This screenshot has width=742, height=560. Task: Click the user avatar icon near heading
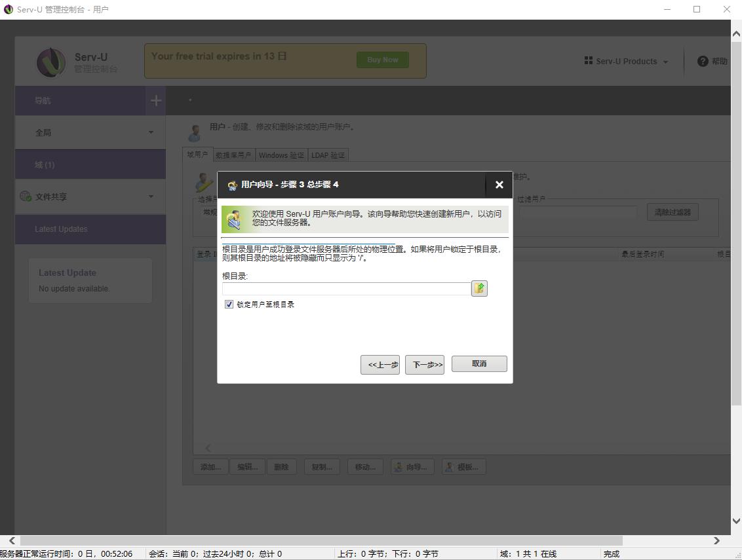(195, 132)
